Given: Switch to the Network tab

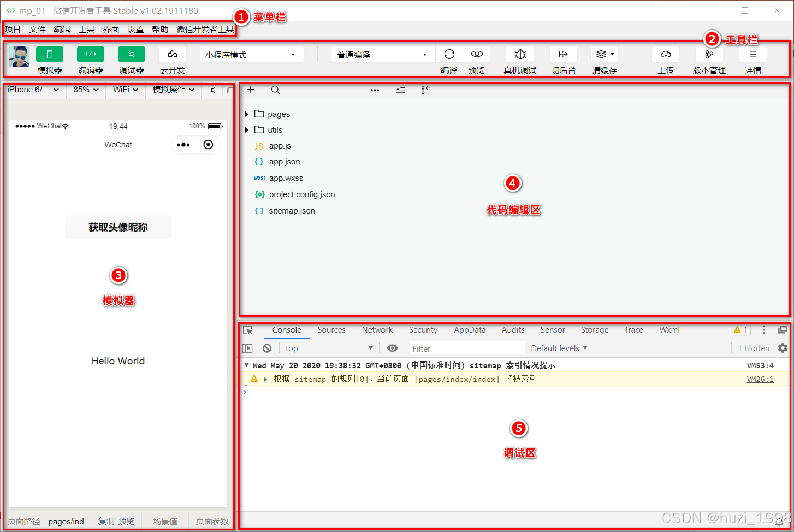Looking at the screenshot, I should coord(377,330).
